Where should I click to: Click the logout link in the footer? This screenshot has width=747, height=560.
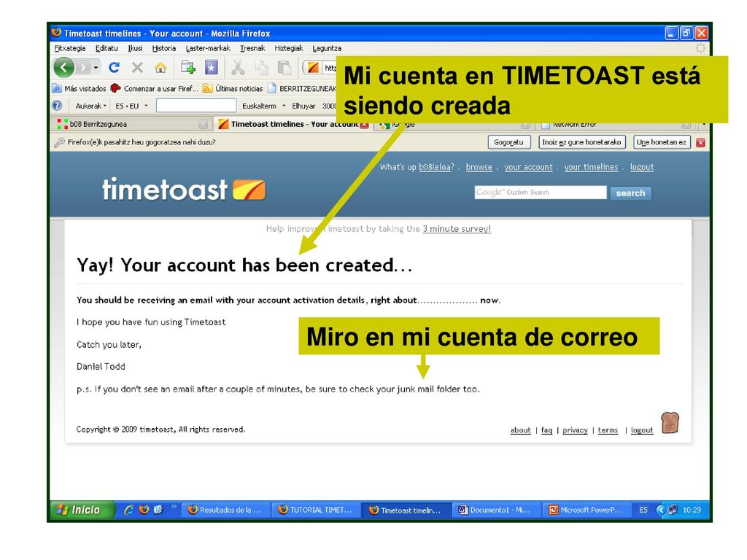click(x=642, y=430)
